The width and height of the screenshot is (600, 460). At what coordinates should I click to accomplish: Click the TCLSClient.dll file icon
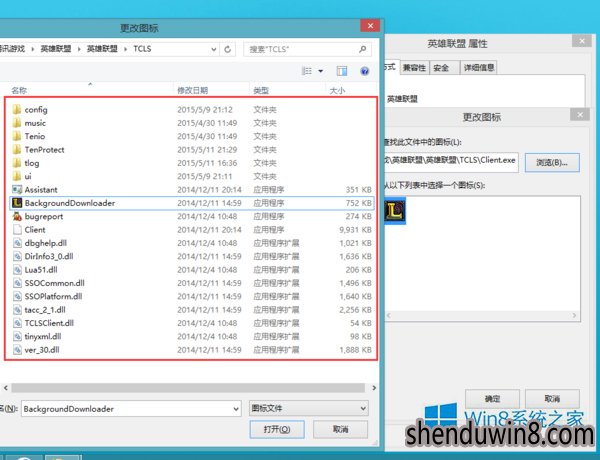point(17,323)
